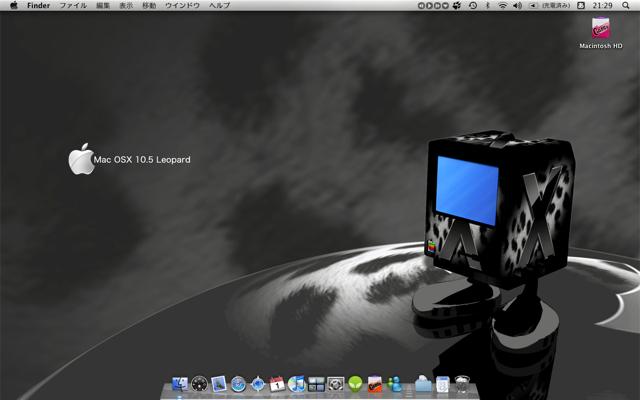Activate Spaces four-panel Dock icon

pyautogui.click(x=316, y=384)
